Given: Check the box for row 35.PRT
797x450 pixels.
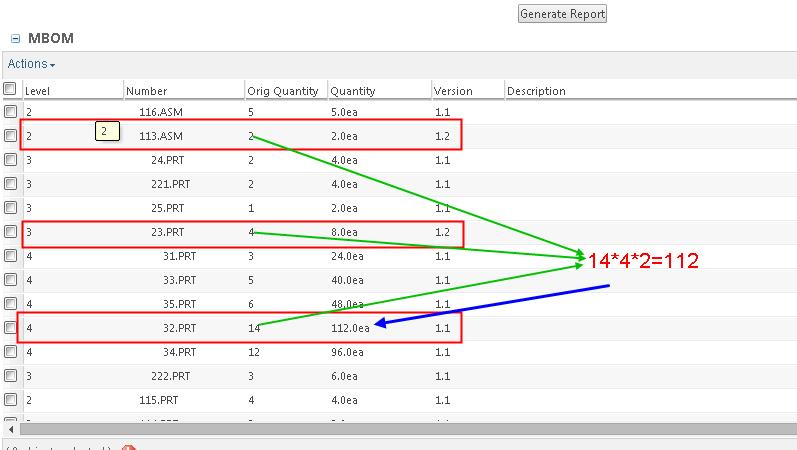Looking at the screenshot, I should 10,304.
